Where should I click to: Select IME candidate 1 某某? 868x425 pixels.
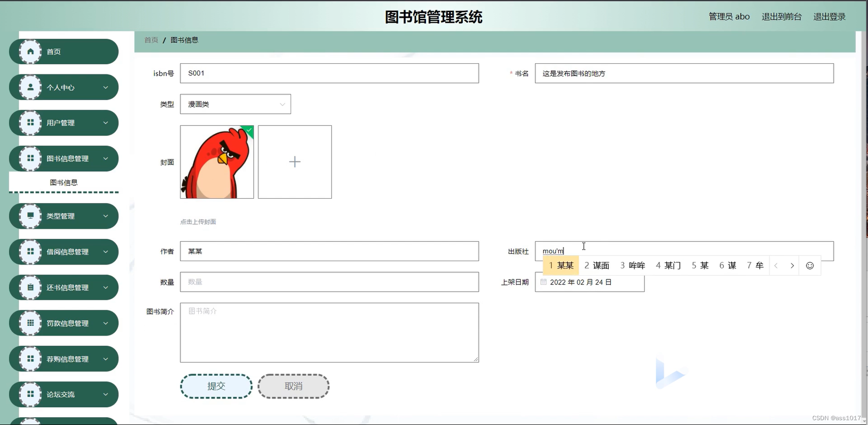point(561,265)
